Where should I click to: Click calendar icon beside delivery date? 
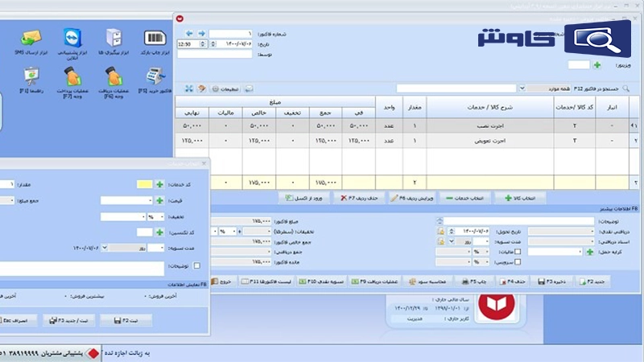tap(440, 231)
